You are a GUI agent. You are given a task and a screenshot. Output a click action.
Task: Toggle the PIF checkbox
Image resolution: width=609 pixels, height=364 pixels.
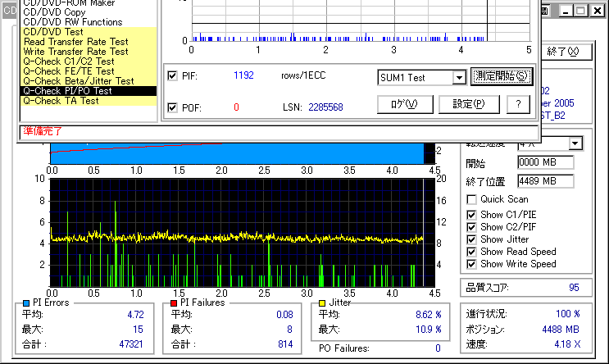(172, 76)
